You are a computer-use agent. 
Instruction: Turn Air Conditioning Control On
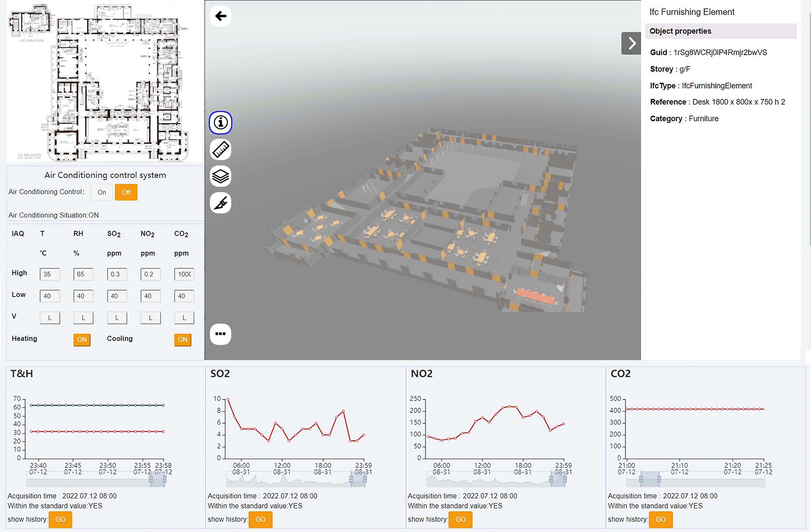101,192
